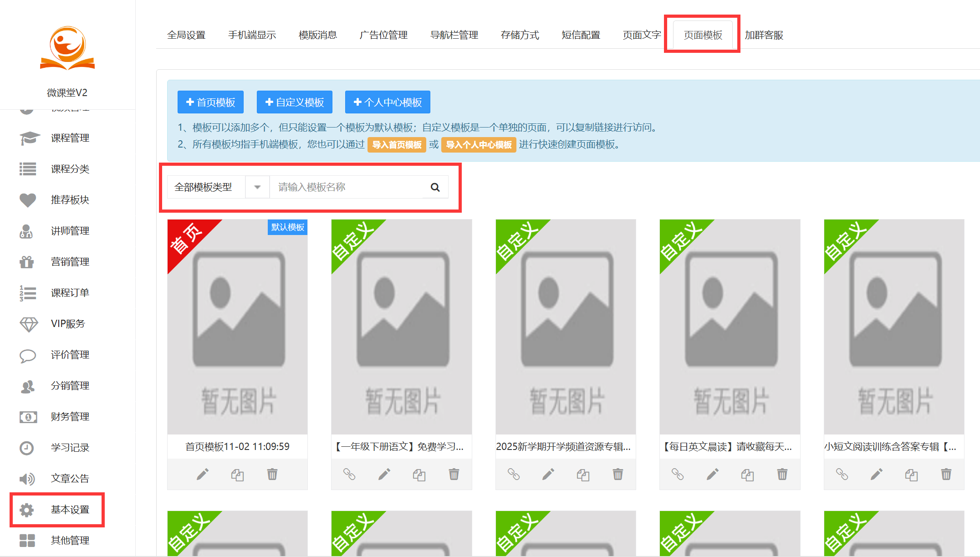Open the 全局设置 tab
This screenshot has height=557, width=980.
click(186, 35)
